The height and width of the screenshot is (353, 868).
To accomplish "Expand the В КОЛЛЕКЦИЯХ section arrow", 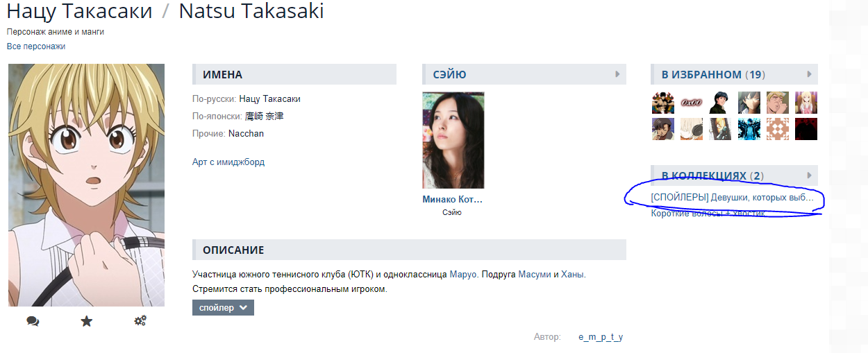I will [x=809, y=175].
